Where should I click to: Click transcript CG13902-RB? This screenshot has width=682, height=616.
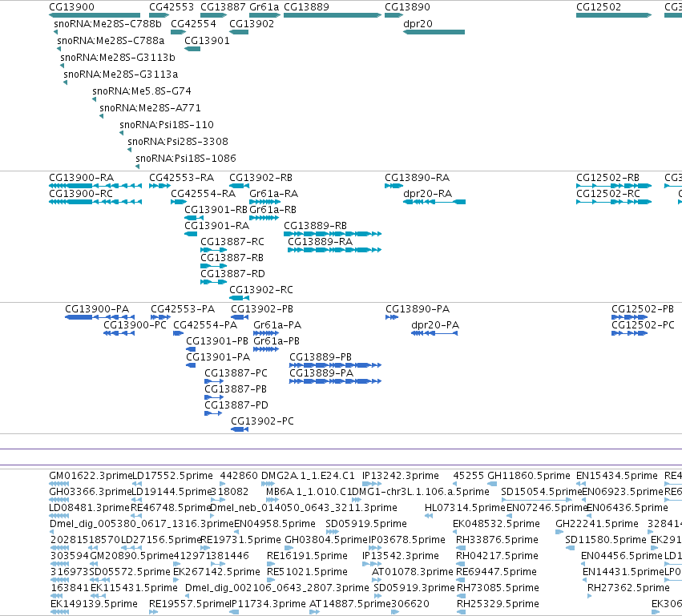click(240, 186)
